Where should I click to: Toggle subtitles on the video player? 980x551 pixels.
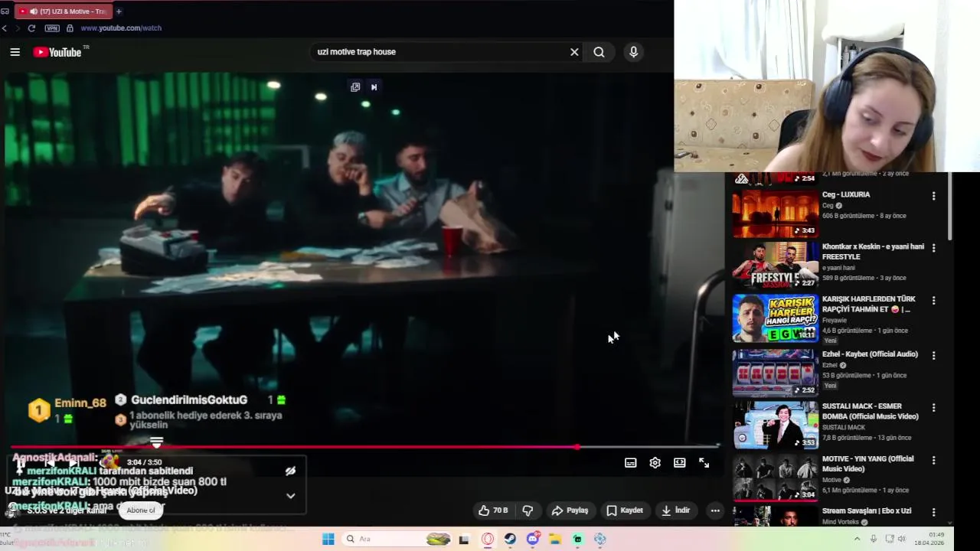[631, 463]
